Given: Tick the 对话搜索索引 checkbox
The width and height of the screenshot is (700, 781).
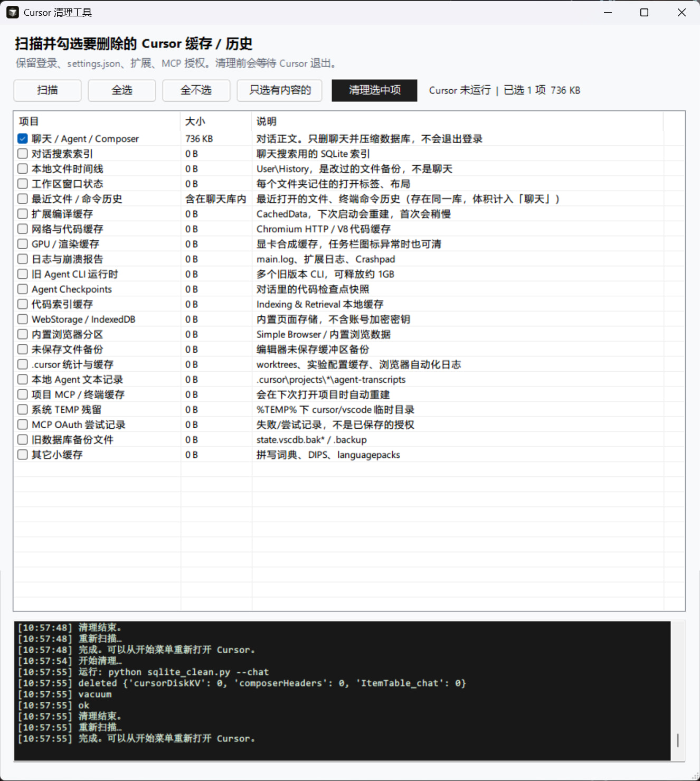Looking at the screenshot, I should (23, 154).
